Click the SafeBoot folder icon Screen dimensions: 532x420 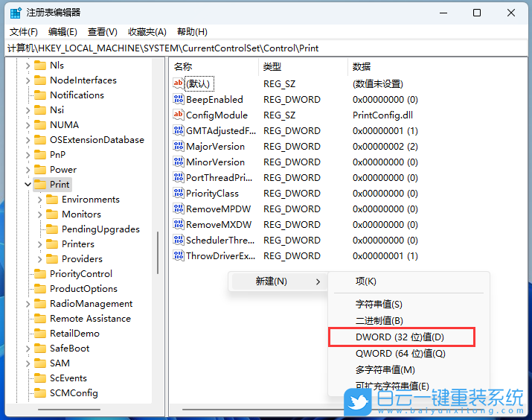[x=40, y=349]
